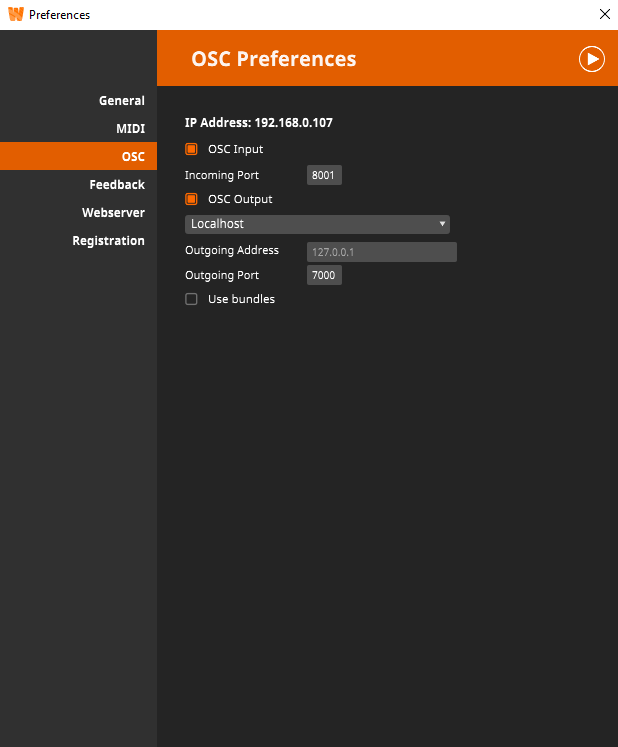618x747 pixels.
Task: Click the IP Address 192.168.0.107 text
Action: 258,123
